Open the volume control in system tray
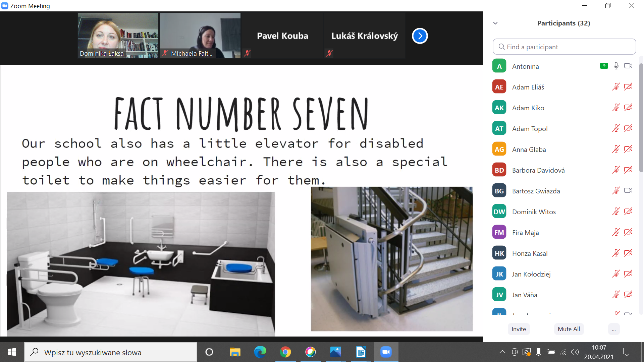The width and height of the screenshot is (644, 362). coord(575,352)
